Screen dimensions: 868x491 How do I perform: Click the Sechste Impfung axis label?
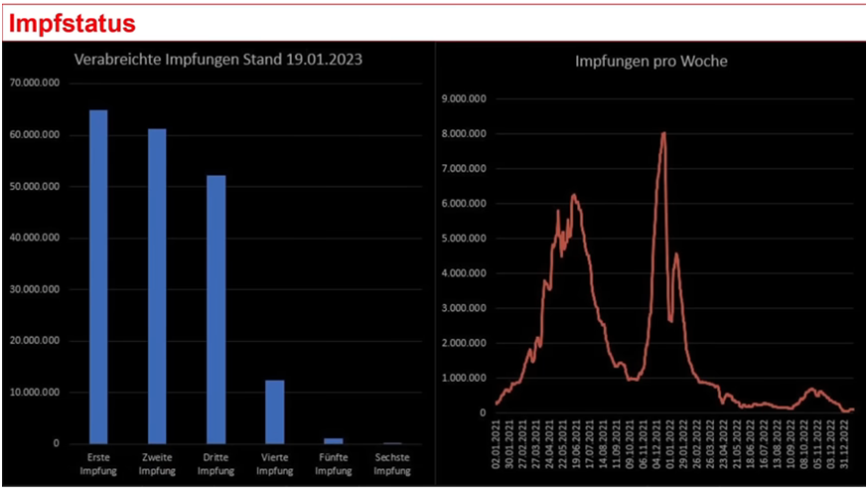click(391, 462)
